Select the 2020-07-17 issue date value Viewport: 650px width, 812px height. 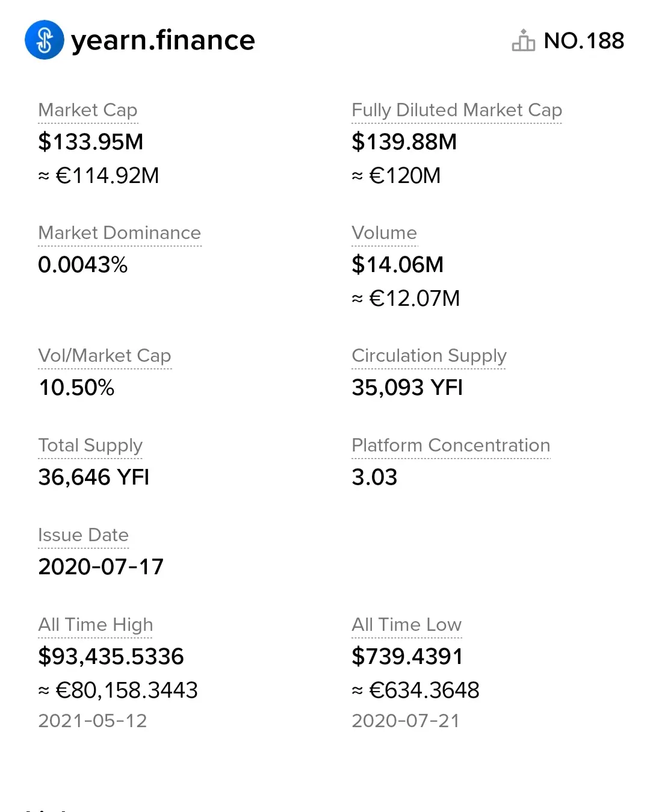click(x=101, y=566)
